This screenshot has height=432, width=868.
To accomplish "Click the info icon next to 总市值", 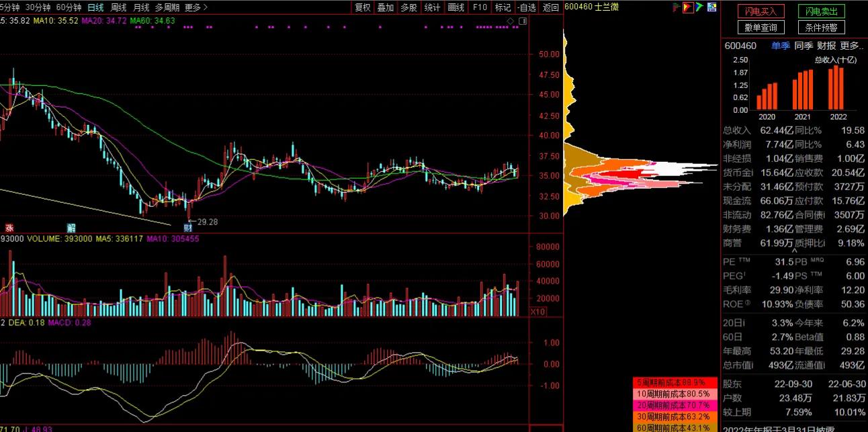I will (752, 365).
